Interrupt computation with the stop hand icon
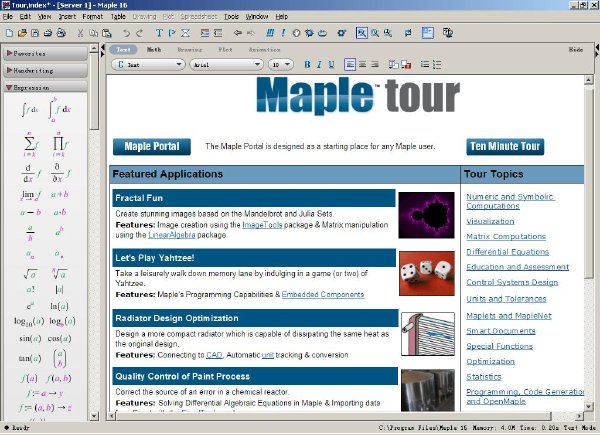This screenshot has height=435, width=600. click(x=296, y=33)
